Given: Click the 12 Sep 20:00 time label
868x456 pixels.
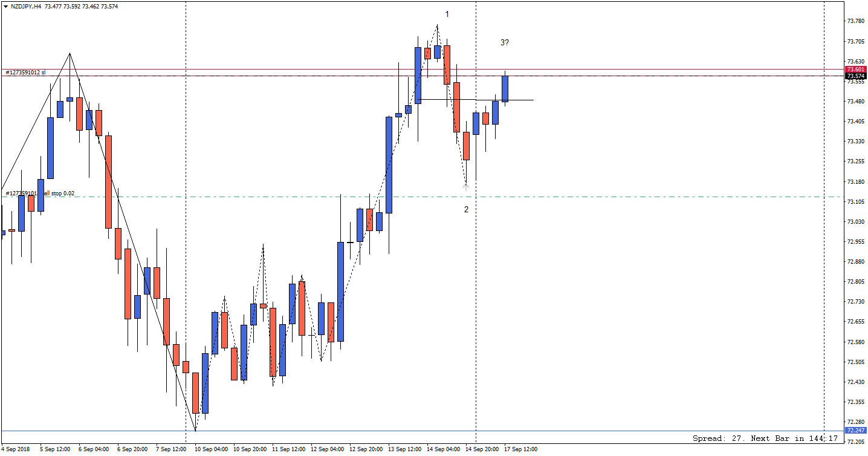Looking at the screenshot, I should tap(367, 449).
